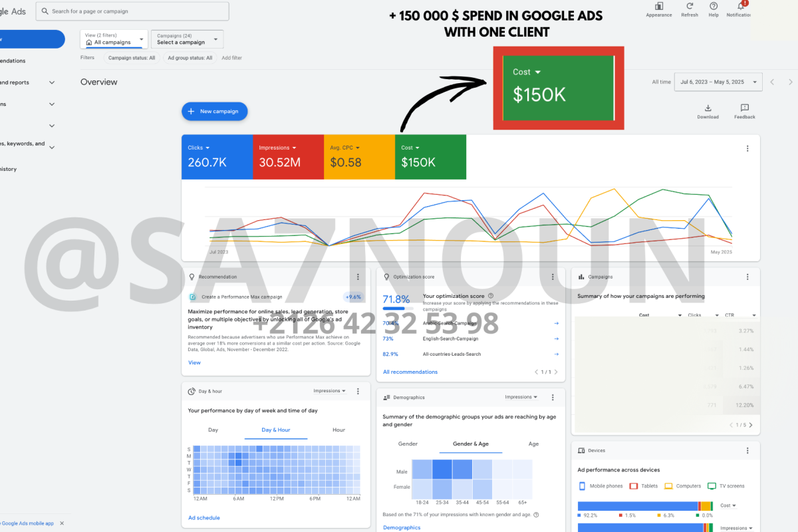The image size is (798, 532).
Task: Open Impressions dropdown in Day & hour card
Action: (330, 391)
